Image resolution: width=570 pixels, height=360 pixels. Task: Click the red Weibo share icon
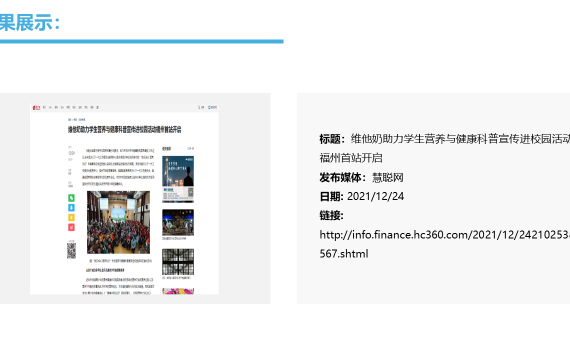coord(71,227)
